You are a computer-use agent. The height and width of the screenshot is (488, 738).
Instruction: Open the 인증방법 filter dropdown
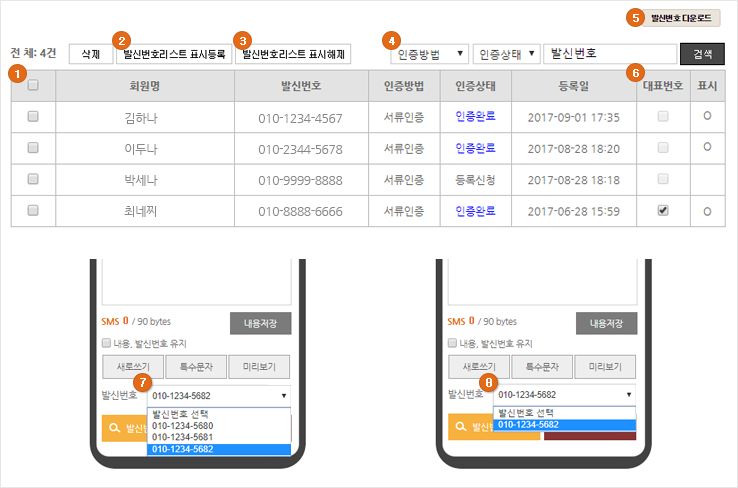click(x=429, y=53)
